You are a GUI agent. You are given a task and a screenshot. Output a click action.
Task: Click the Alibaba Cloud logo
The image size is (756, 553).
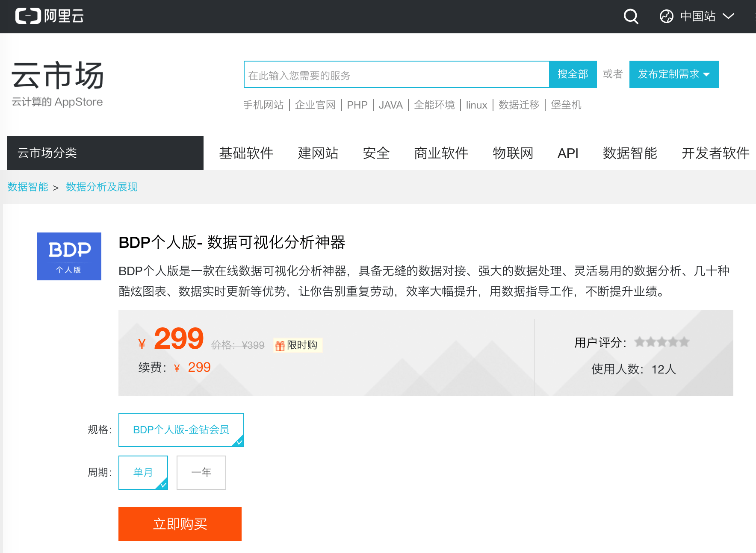click(x=49, y=16)
